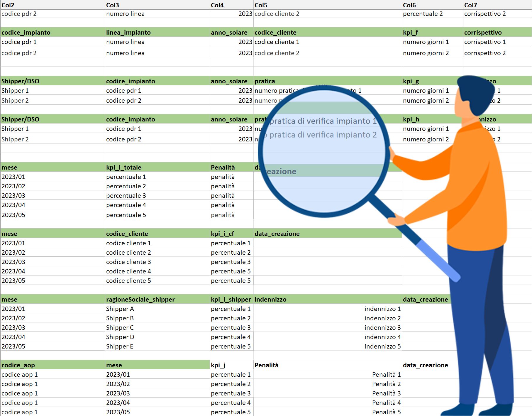Select the 'kpi_f' header cell
532x416 pixels.
coord(432,32)
